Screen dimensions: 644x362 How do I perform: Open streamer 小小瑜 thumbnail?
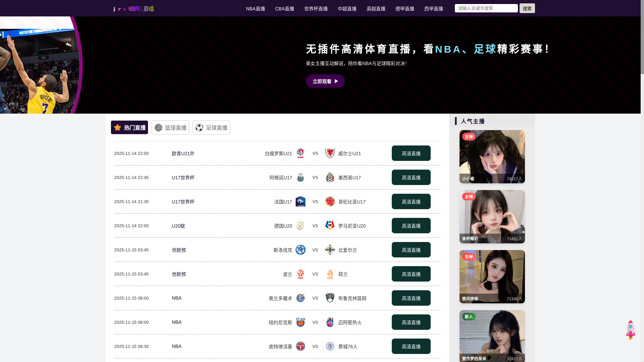coord(492,157)
